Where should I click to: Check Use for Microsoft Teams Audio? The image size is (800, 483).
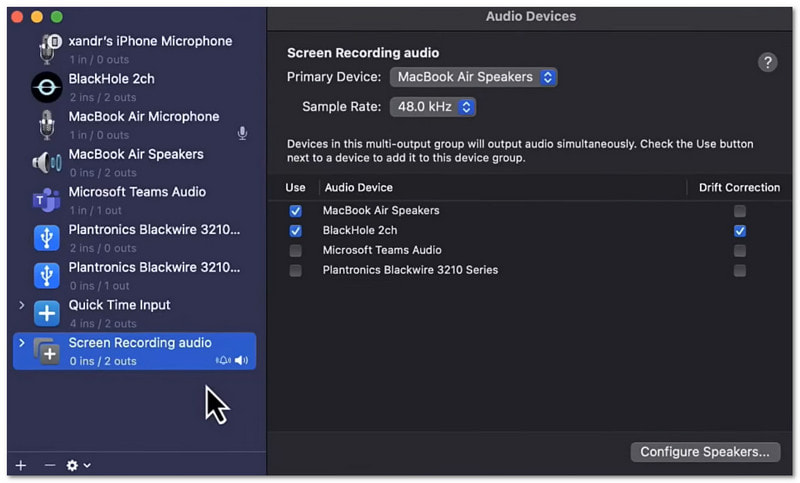point(295,250)
